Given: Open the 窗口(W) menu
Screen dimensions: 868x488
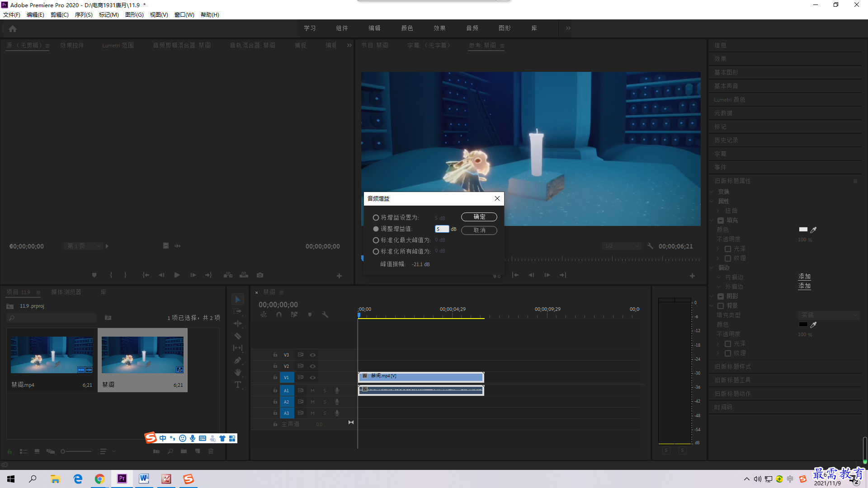Looking at the screenshot, I should 184,14.
